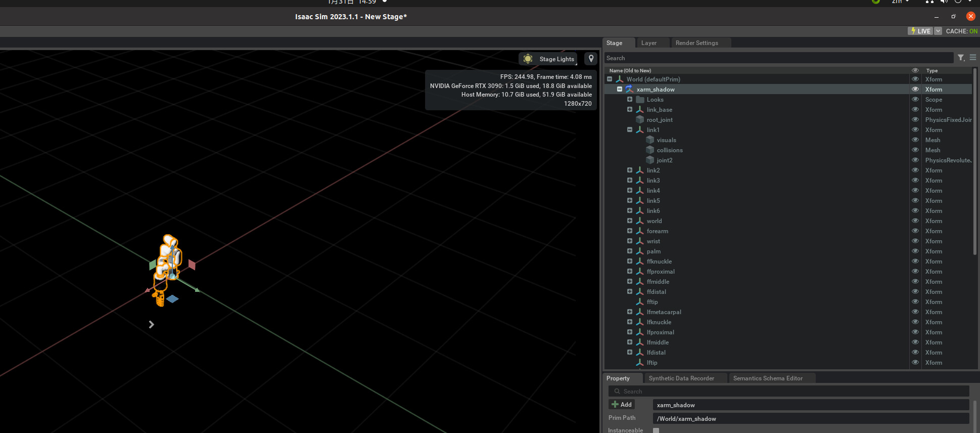Toggle visibility of lftip
The width and height of the screenshot is (980, 433).
coord(915,362)
